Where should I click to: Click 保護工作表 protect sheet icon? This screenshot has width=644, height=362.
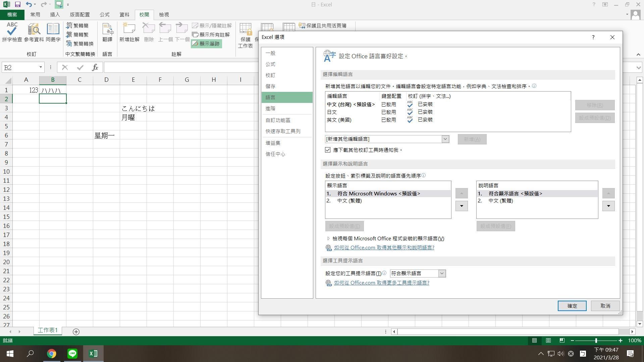246,34
